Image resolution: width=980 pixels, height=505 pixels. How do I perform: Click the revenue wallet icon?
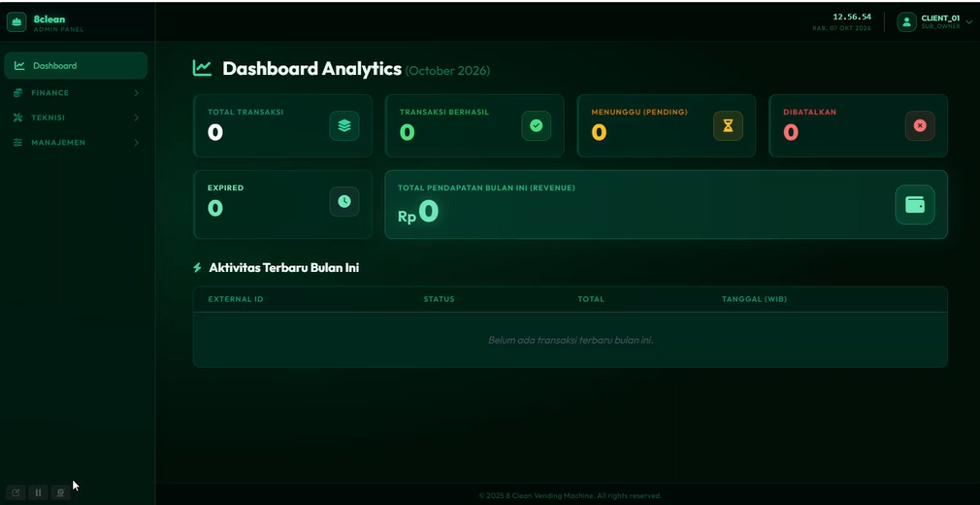(x=915, y=205)
